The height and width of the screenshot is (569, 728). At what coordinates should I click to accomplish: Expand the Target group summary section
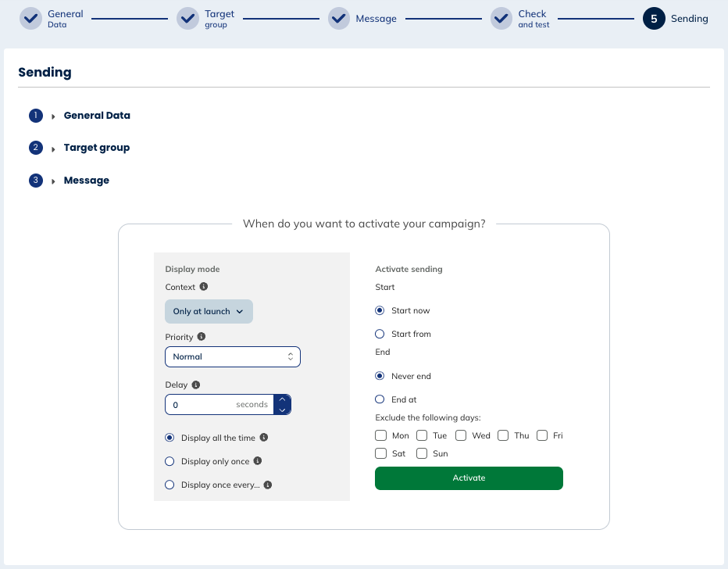96,148
